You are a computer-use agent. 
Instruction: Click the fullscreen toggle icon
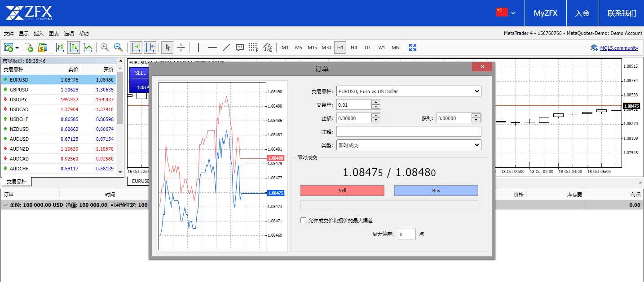(413, 48)
